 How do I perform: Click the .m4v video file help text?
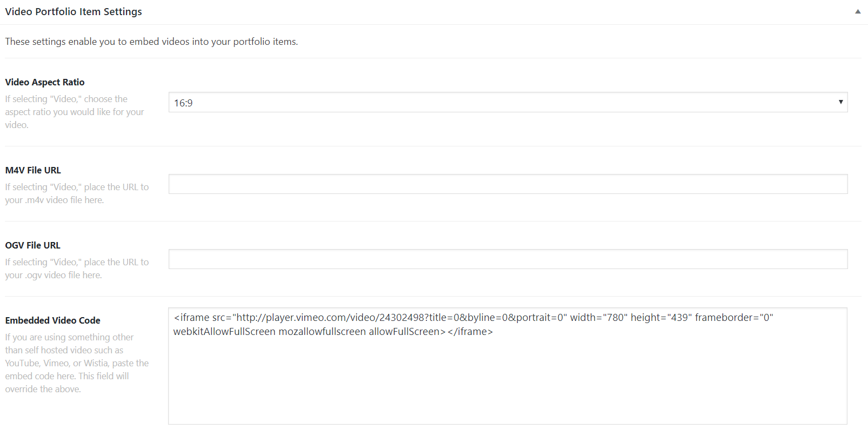77,193
